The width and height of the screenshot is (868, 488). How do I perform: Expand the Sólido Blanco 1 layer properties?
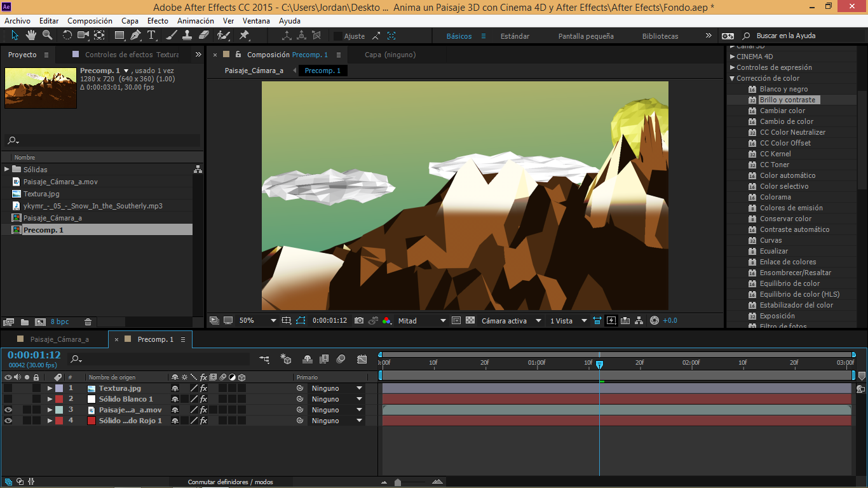pos(50,399)
